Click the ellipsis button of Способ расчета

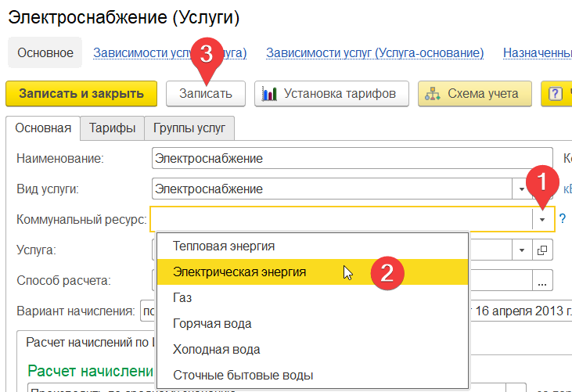(x=542, y=280)
